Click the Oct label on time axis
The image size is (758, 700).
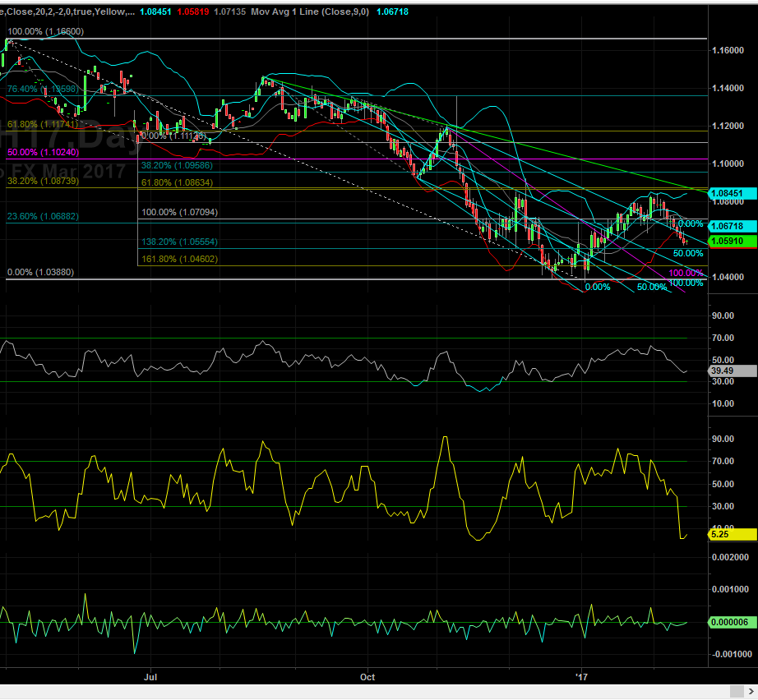(367, 677)
